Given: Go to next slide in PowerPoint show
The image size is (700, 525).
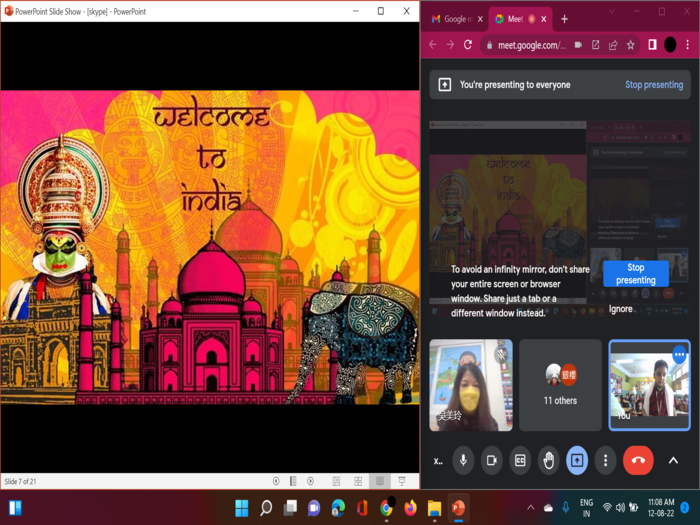Looking at the screenshot, I should [x=310, y=481].
